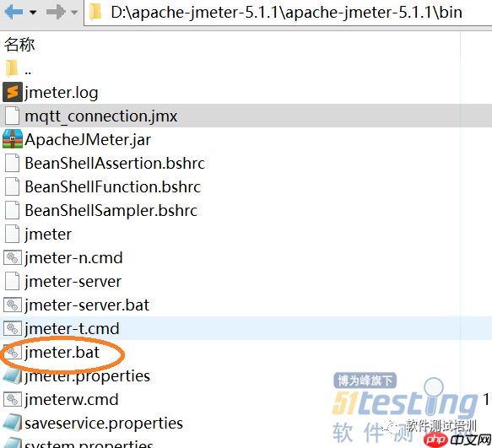
Task: Sort by the 名称 column header
Action: [x=19, y=44]
